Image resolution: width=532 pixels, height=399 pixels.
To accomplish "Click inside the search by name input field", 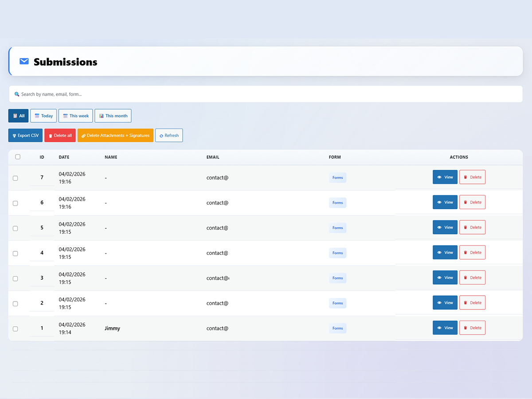I will click(x=133, y=94).
